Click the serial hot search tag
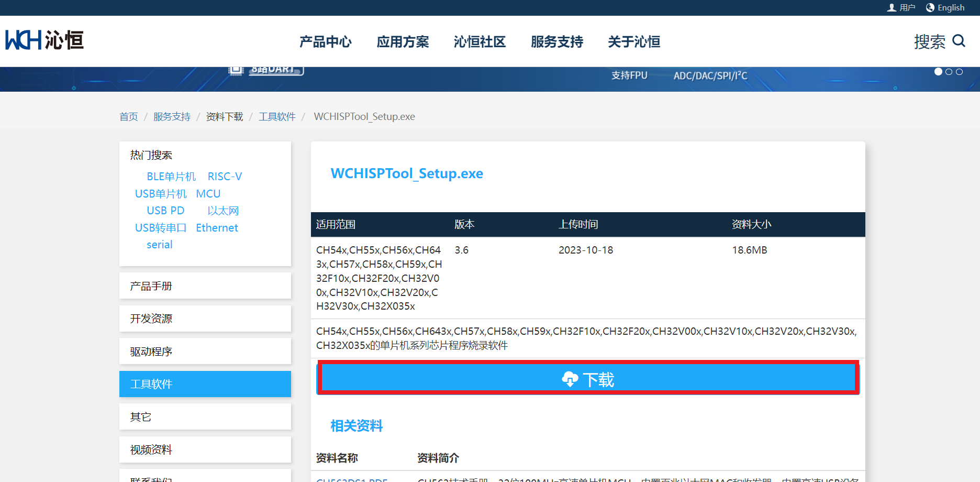 click(x=160, y=245)
